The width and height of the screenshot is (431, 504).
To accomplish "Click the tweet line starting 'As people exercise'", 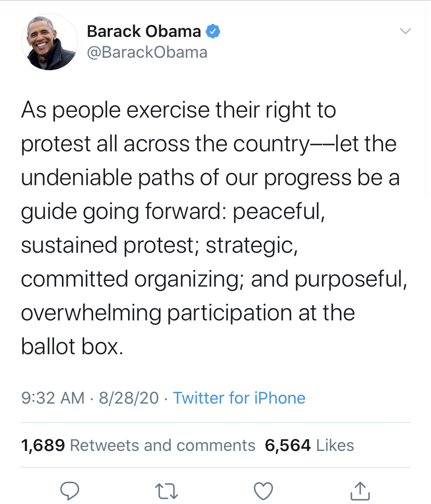I will pyautogui.click(x=179, y=110).
